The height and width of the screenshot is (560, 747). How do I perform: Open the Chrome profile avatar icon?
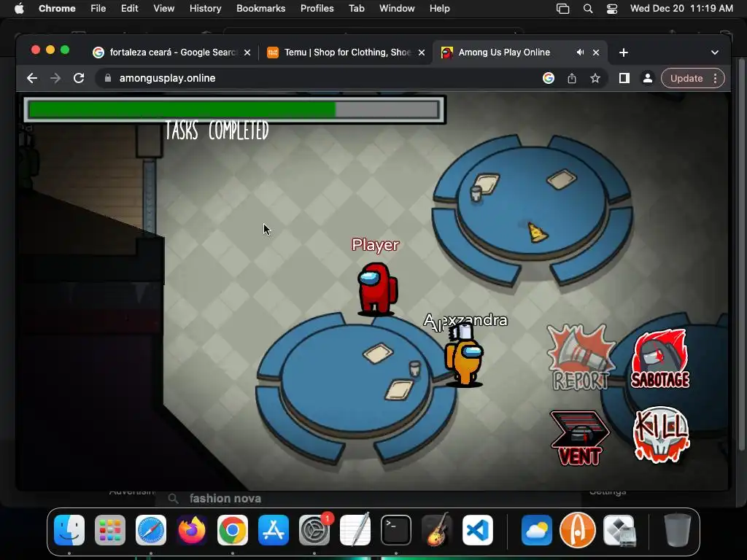(648, 78)
